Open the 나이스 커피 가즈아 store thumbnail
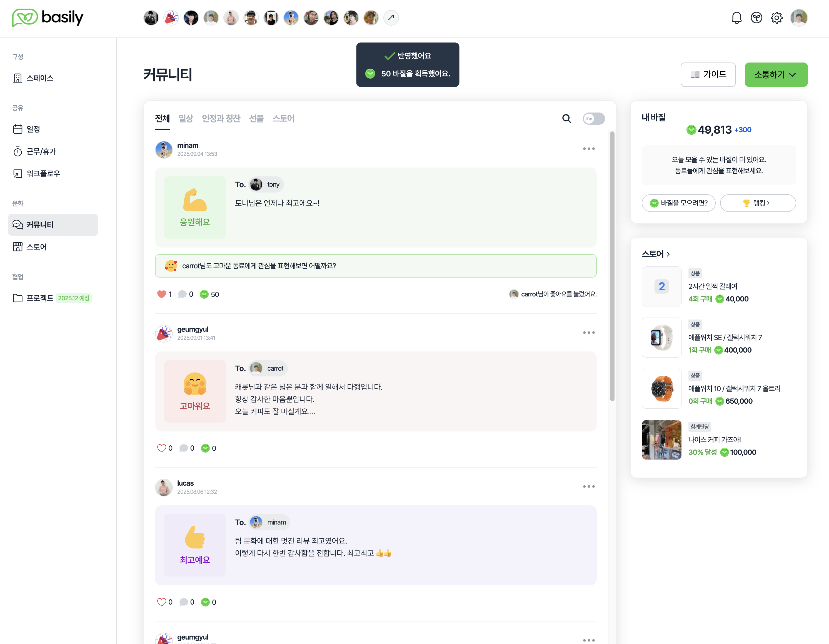This screenshot has width=829, height=644. point(661,440)
